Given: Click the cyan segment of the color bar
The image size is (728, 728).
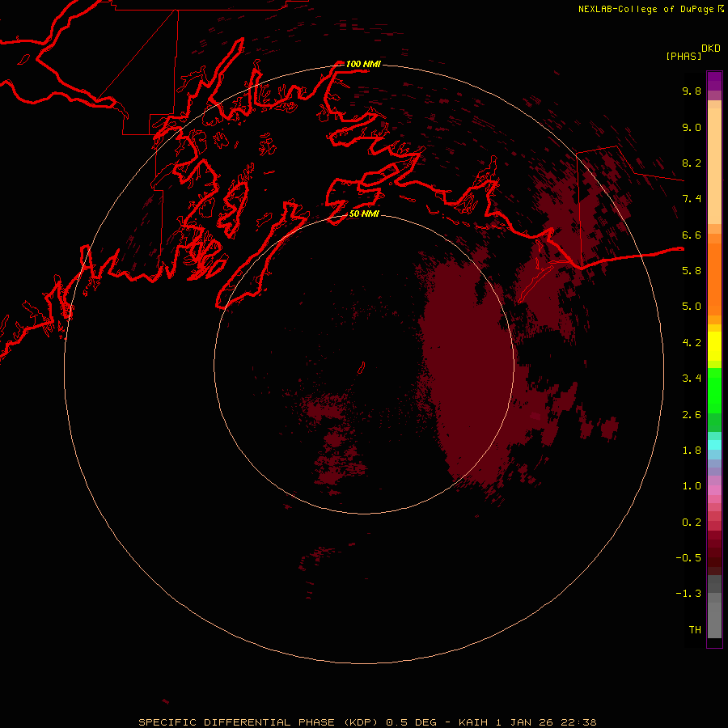Looking at the screenshot, I should (x=714, y=445).
